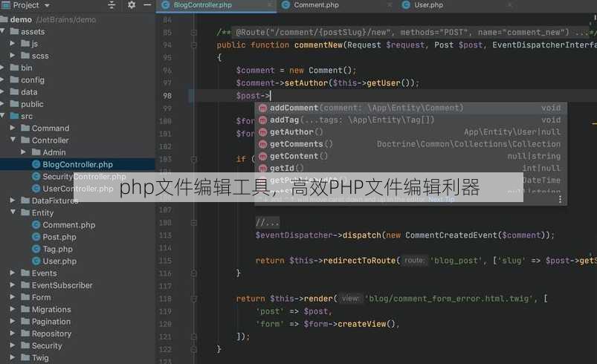Collapse the Controller folder
This screenshot has height=364, width=597.
pos(13,140)
